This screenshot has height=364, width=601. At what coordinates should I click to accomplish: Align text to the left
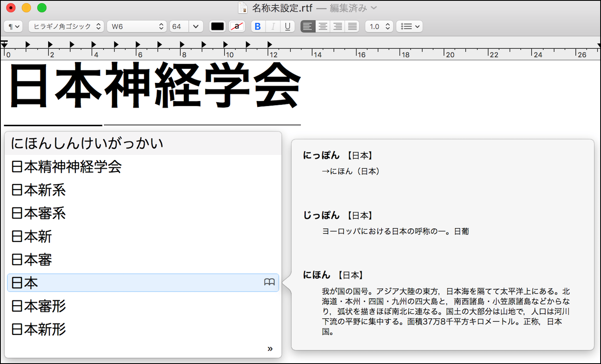tap(308, 26)
